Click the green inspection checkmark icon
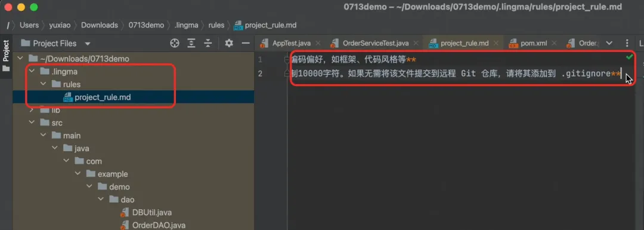Viewport: 644px width, 230px height. pyautogui.click(x=629, y=57)
